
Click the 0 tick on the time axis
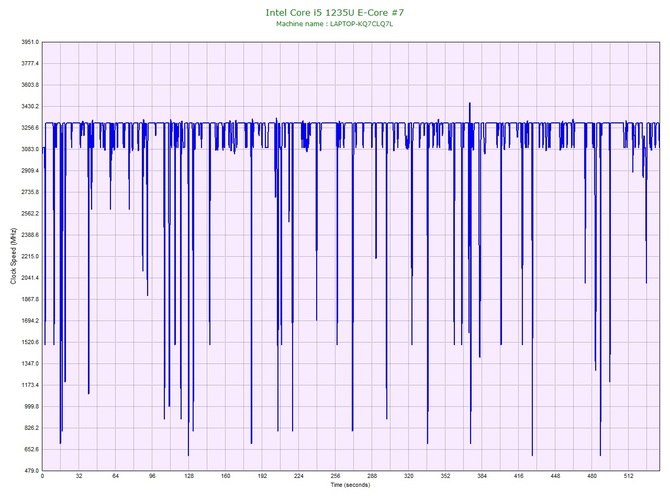coord(42,476)
